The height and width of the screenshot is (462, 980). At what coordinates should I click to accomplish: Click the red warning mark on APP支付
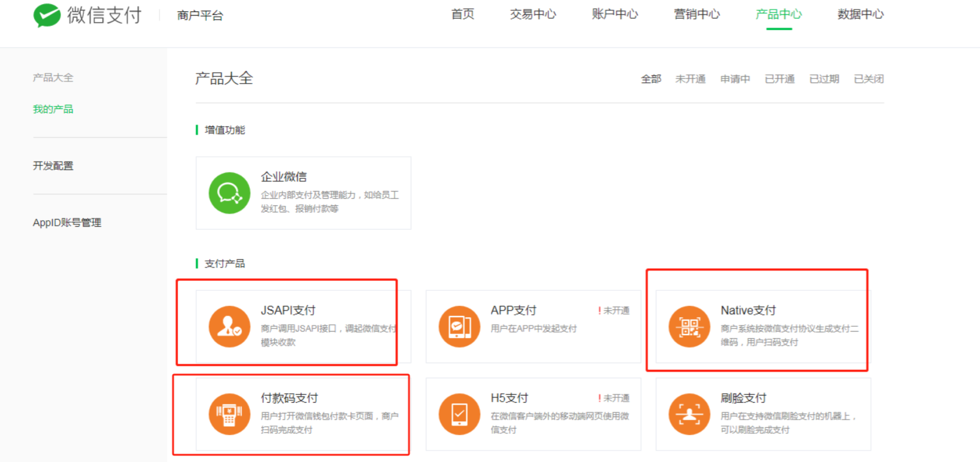599,311
